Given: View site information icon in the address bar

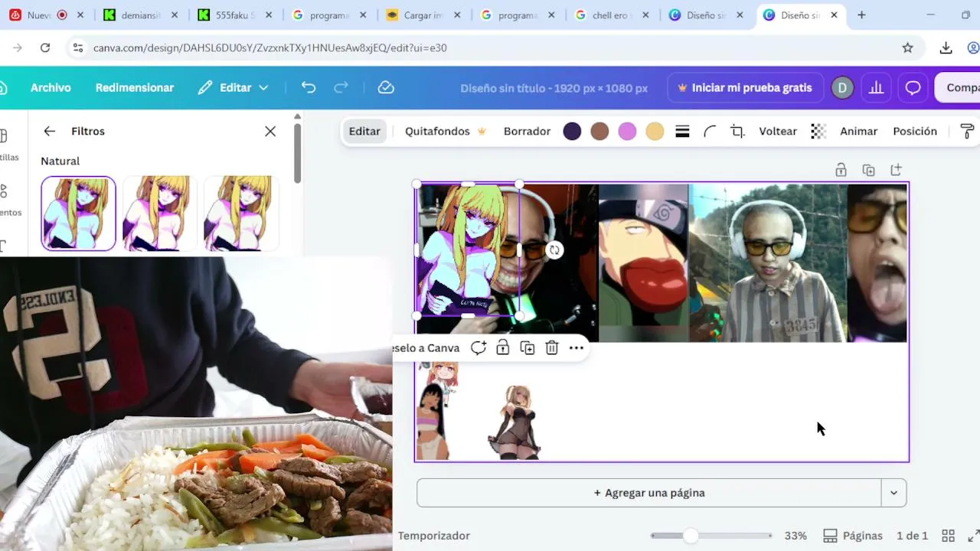Looking at the screenshot, I should point(77,47).
